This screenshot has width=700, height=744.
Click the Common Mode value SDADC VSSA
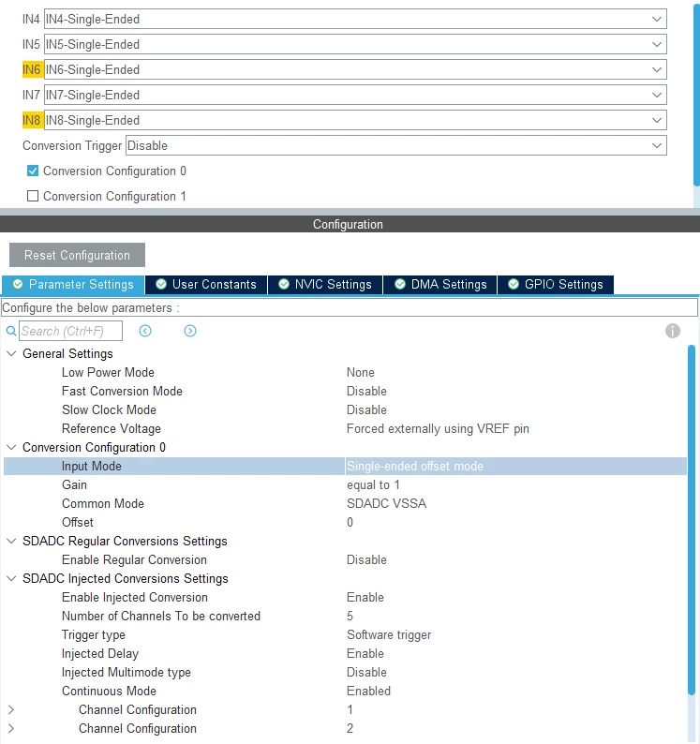(x=386, y=503)
